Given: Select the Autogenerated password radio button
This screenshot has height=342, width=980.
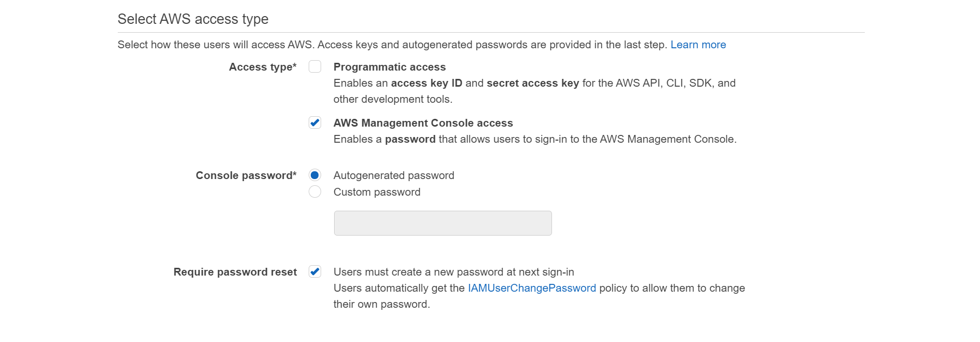Looking at the screenshot, I should [315, 175].
